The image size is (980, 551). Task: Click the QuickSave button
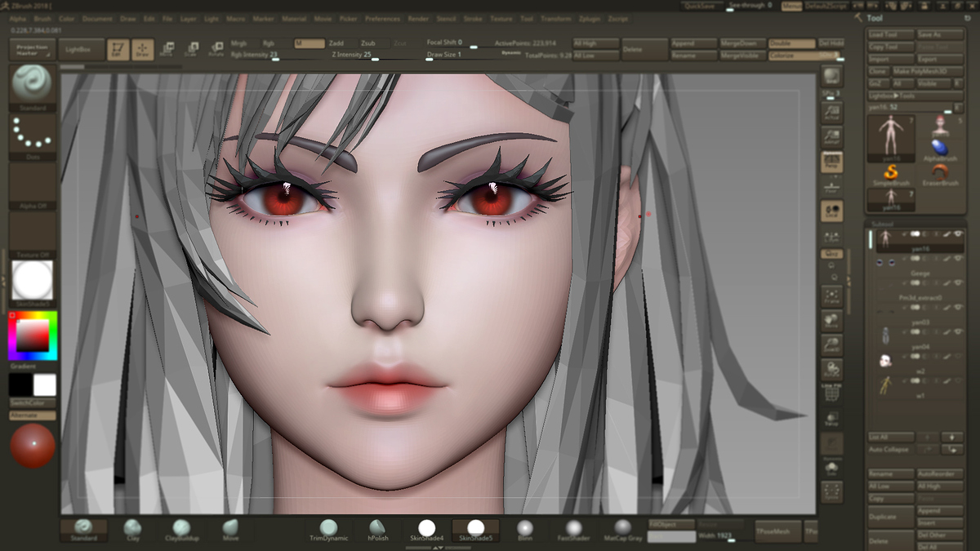click(699, 6)
